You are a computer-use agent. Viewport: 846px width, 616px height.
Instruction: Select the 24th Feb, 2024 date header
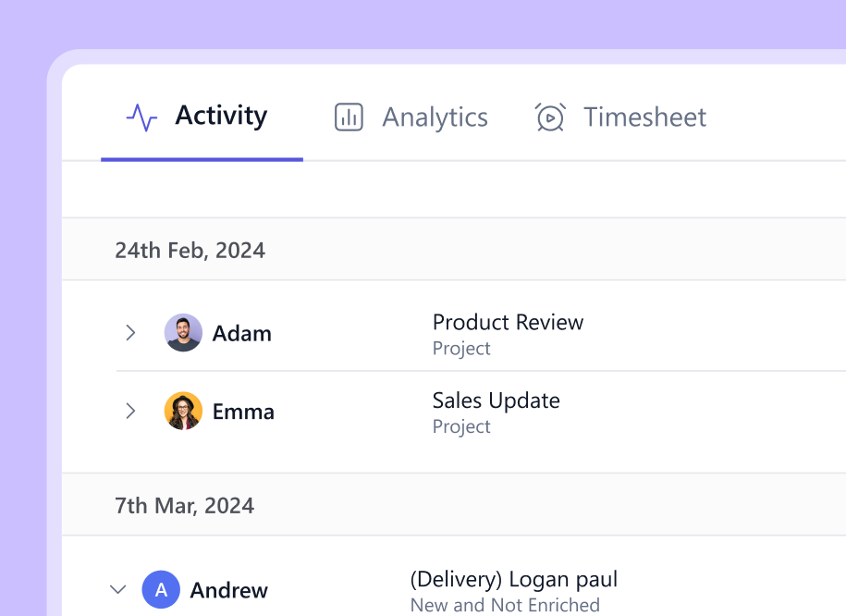tap(190, 250)
